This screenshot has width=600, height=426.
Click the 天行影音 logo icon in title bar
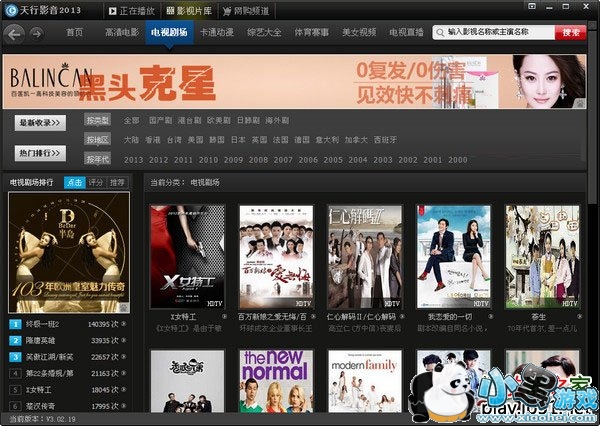[x=11, y=10]
